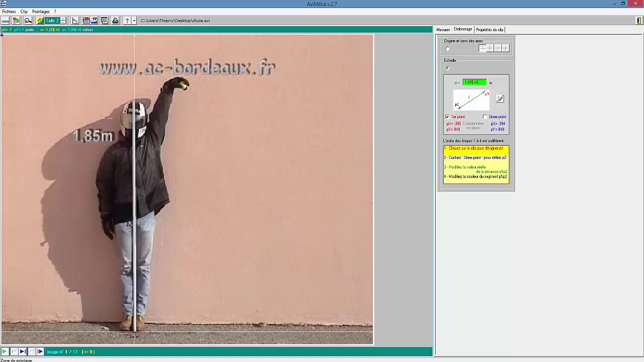
Task: Click the yellow-green pointing target icon
Action: click(40, 21)
